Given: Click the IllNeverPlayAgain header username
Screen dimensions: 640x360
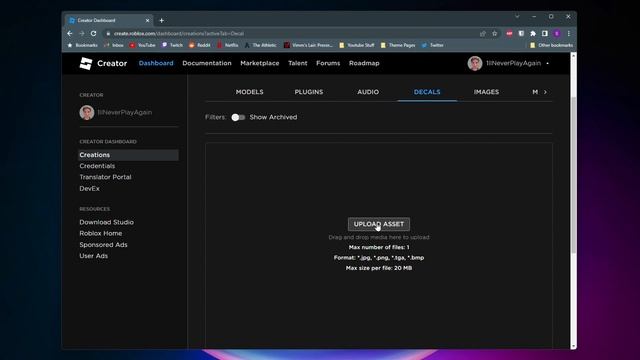Looking at the screenshot, I should click(513, 63).
